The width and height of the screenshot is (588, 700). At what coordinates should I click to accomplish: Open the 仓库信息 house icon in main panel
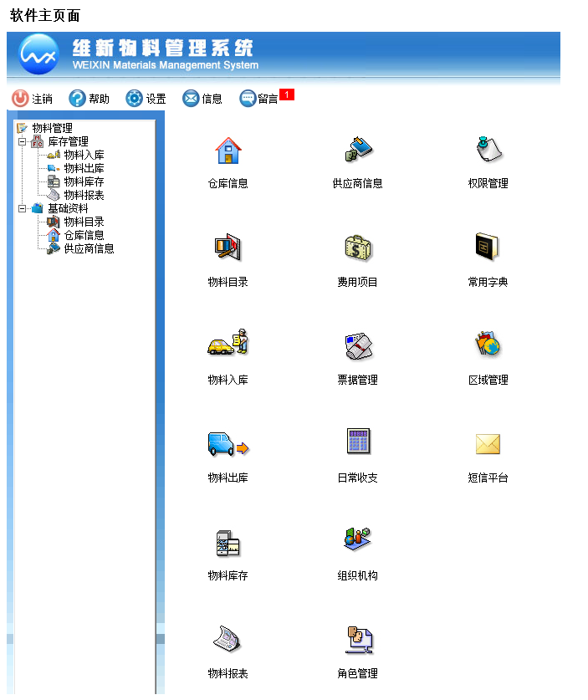click(228, 151)
